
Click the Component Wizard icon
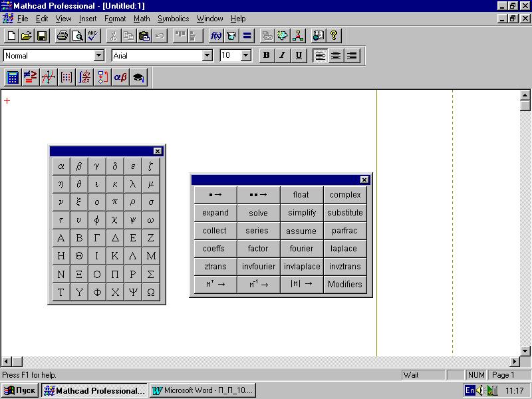pos(283,36)
